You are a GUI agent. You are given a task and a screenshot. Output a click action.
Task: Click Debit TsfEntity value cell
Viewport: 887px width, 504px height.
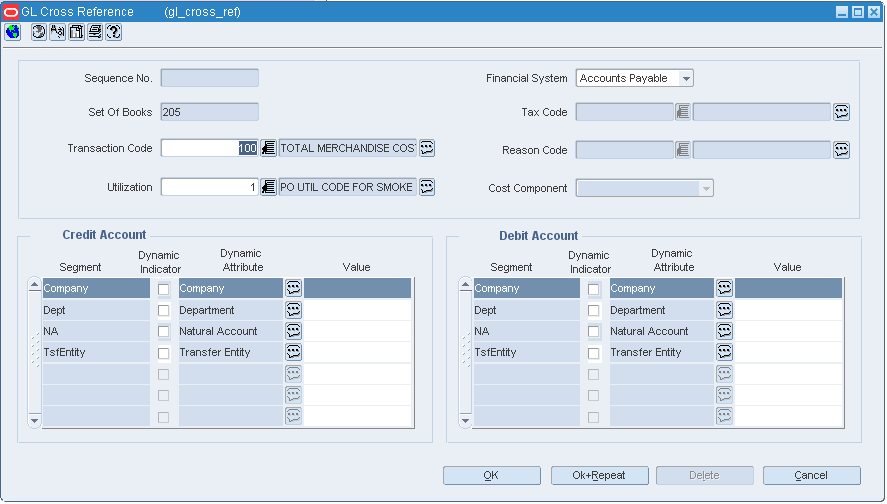coord(789,352)
